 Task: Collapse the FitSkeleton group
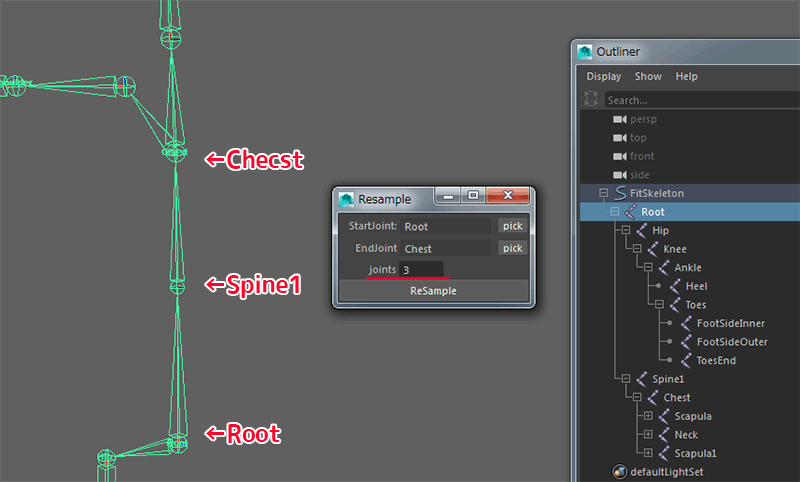coord(603,193)
